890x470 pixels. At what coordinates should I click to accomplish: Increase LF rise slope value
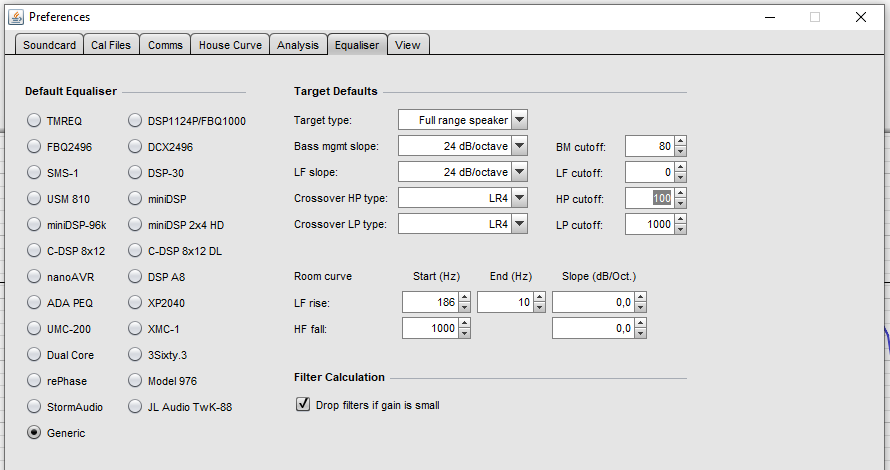tap(640, 297)
